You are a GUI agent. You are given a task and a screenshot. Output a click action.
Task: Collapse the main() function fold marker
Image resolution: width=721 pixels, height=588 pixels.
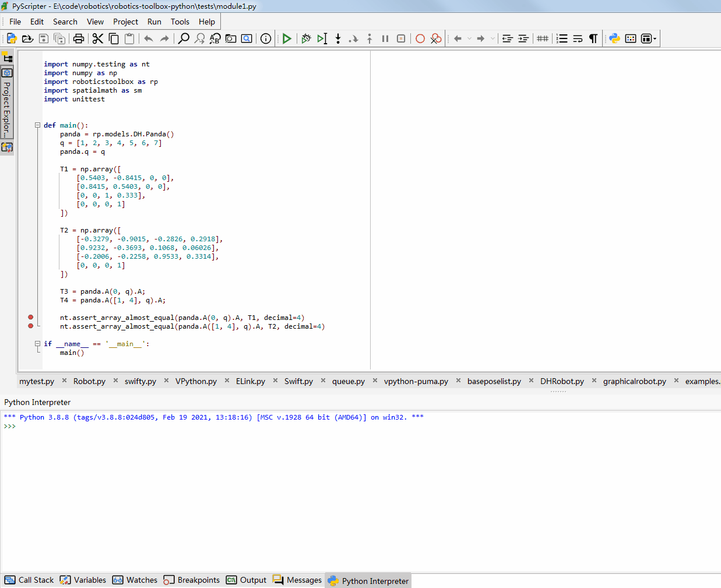37,125
